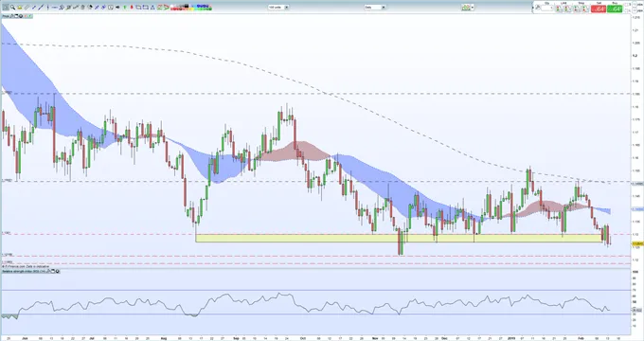This screenshot has width=644, height=341.
Task: Tick the upper checkbox beside Buy button
Action: 626,5
